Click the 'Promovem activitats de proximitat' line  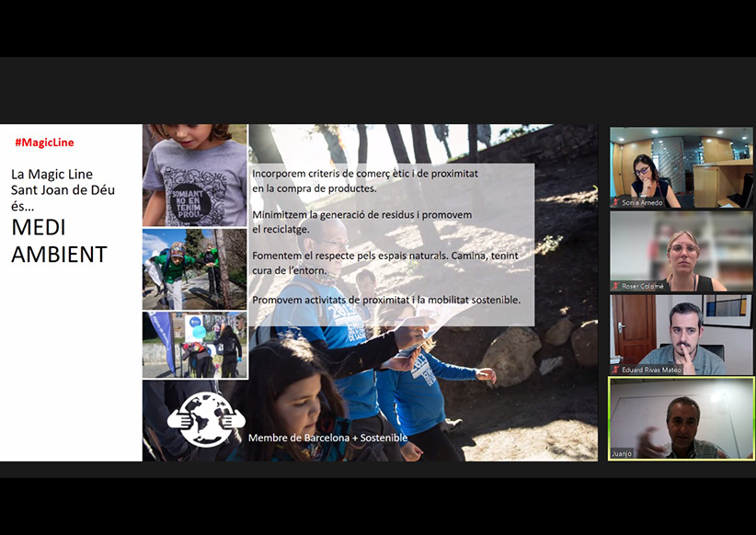point(386,300)
